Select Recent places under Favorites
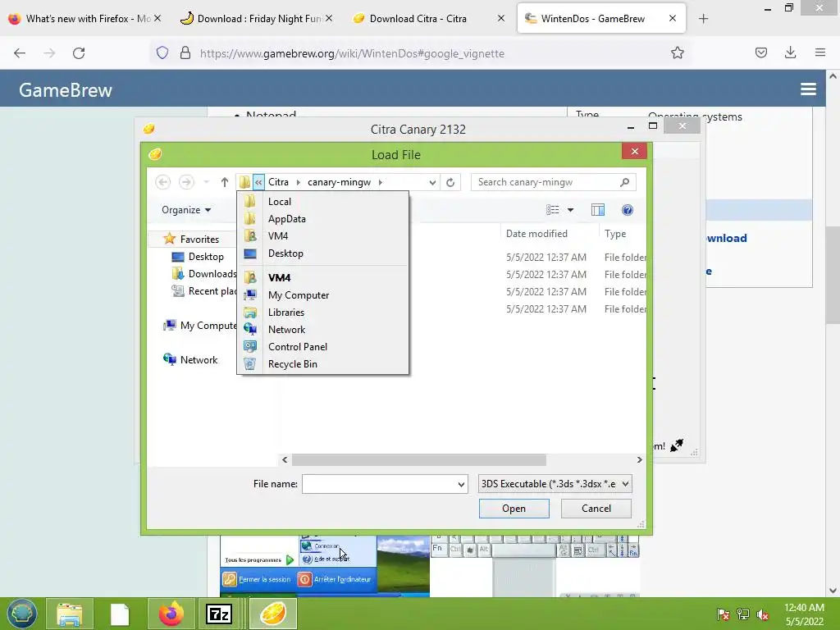 click(x=203, y=291)
